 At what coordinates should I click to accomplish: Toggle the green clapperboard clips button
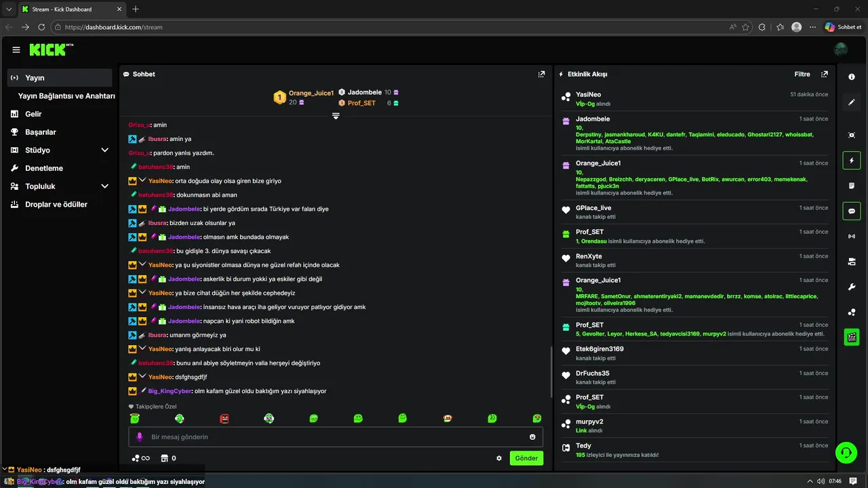pos(852,337)
